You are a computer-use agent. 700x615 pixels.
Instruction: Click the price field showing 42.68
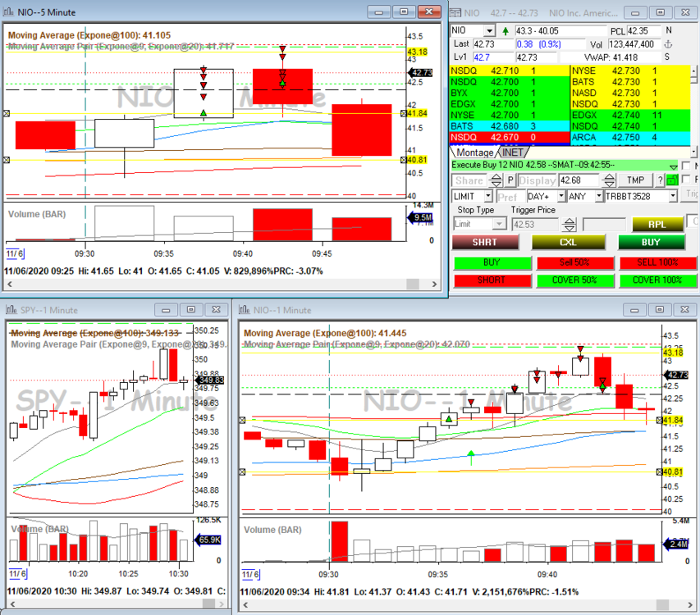click(x=579, y=180)
